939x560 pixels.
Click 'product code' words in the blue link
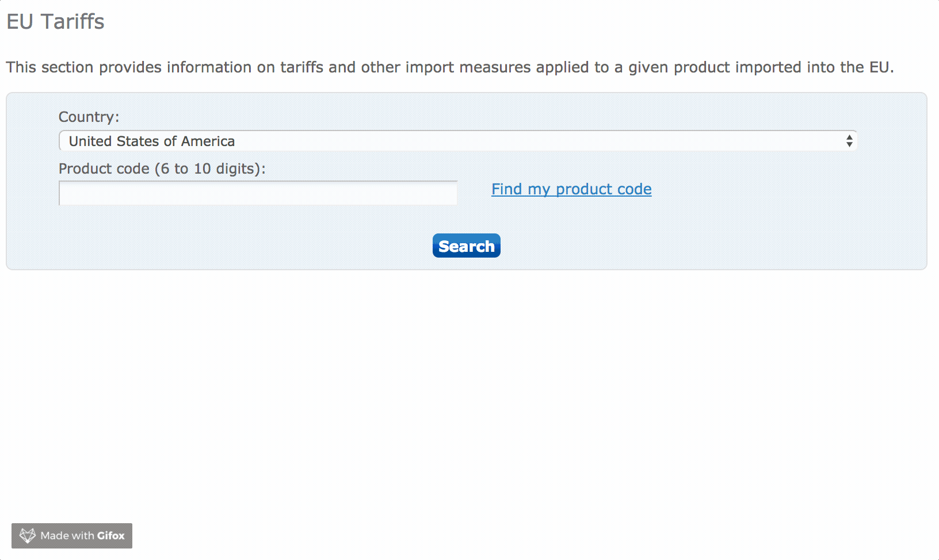(604, 189)
